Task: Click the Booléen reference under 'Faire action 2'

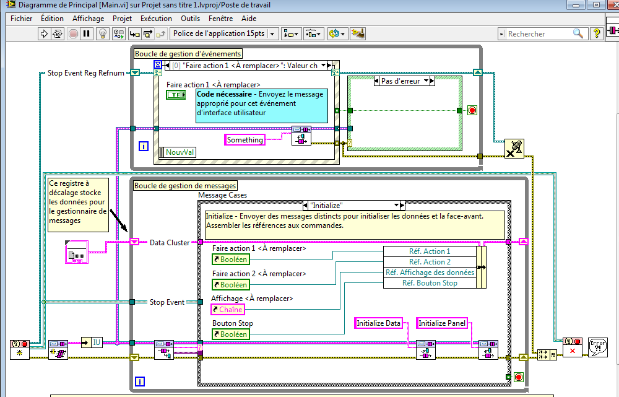Action: point(231,285)
